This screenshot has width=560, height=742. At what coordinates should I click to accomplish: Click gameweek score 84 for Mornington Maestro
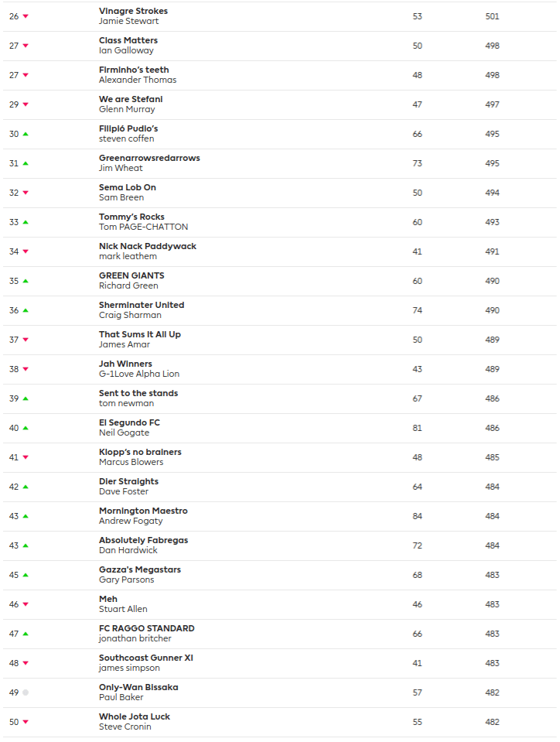click(418, 516)
